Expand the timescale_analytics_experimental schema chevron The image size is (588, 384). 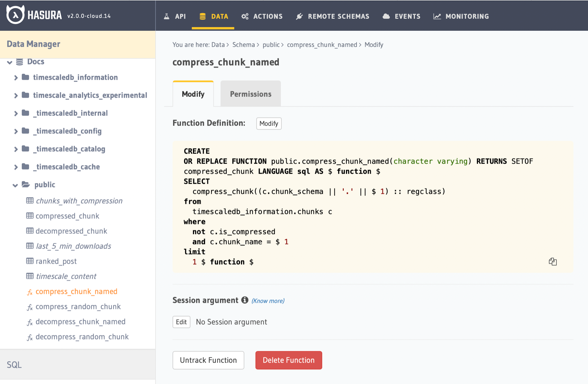point(16,95)
